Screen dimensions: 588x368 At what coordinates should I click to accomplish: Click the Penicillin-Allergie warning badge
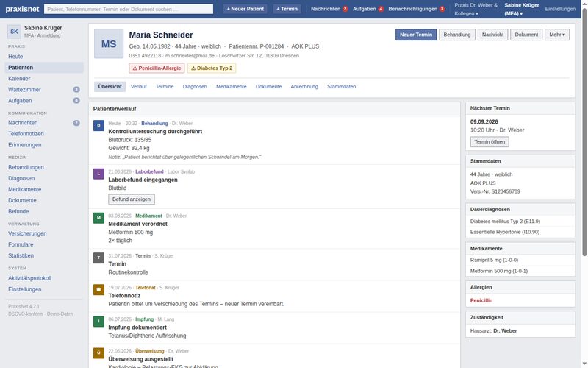[157, 68]
